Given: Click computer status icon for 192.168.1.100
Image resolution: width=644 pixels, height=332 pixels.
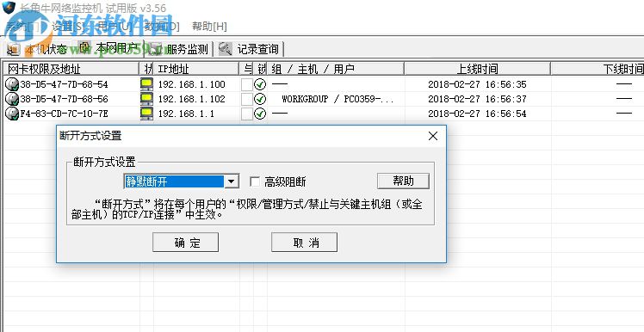Looking at the screenshot, I should tap(146, 84).
